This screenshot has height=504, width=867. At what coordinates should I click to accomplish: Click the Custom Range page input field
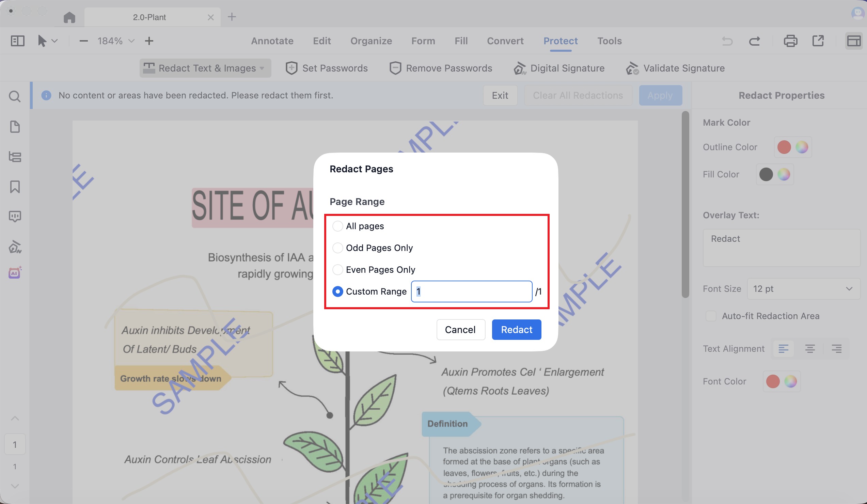[x=472, y=292]
